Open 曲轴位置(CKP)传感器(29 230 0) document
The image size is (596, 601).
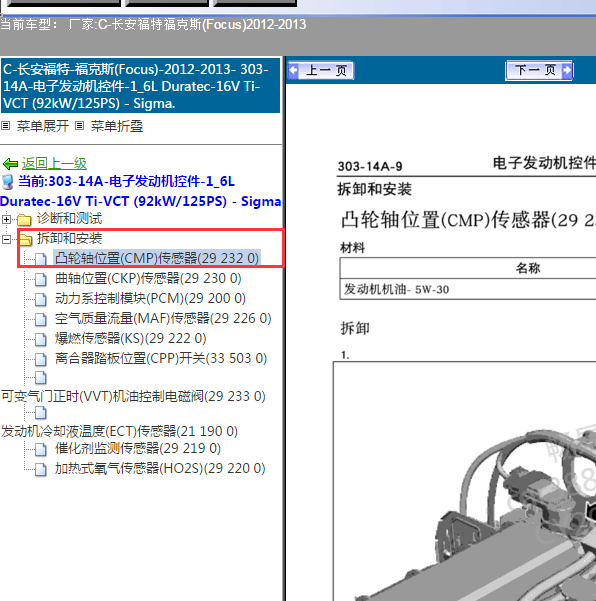pyautogui.click(x=148, y=278)
